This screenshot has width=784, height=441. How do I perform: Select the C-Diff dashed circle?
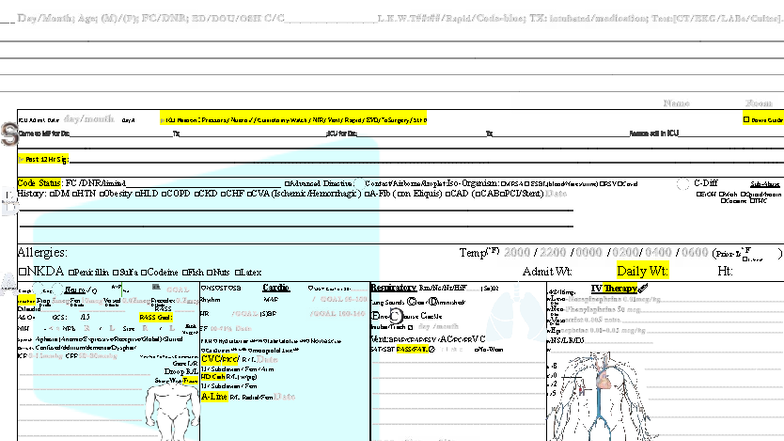pyautogui.click(x=682, y=184)
